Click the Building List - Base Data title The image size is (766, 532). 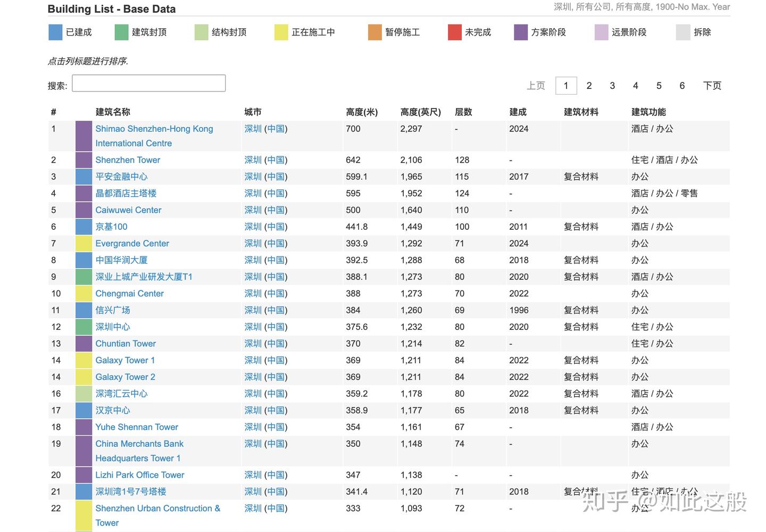tap(112, 9)
